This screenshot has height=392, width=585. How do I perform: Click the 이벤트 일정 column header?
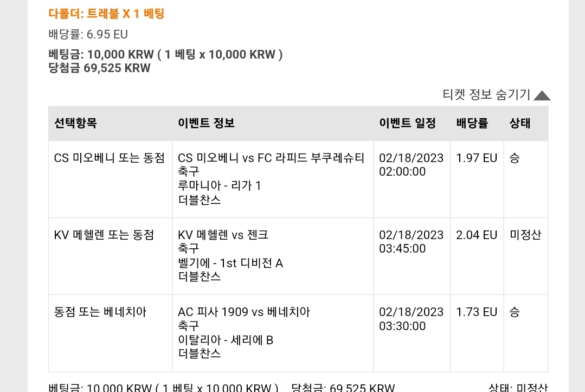pyautogui.click(x=407, y=123)
